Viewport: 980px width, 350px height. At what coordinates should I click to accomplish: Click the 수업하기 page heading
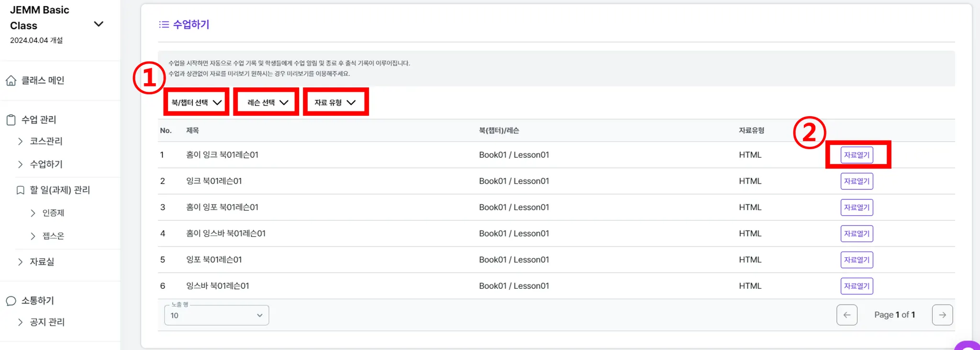191,24
